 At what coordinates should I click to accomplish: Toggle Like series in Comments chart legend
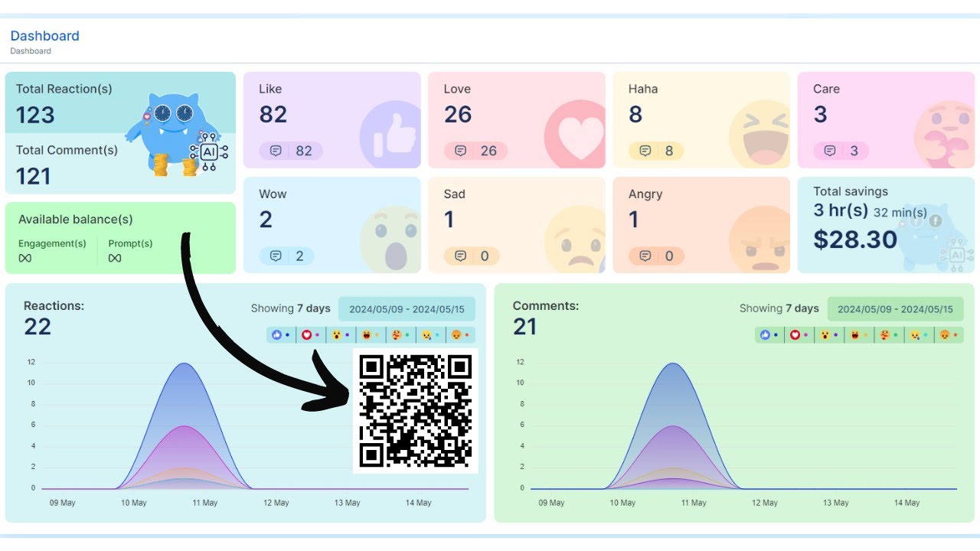[x=768, y=335]
